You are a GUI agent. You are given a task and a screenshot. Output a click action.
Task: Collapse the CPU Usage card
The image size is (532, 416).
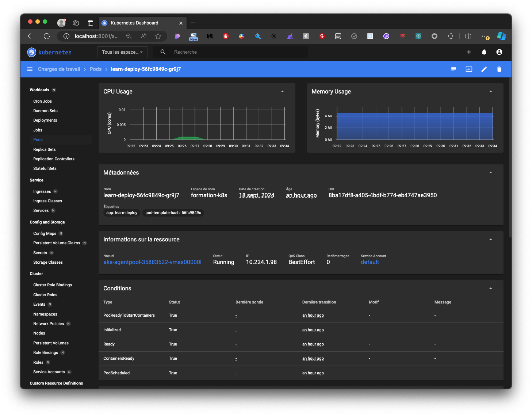(x=282, y=92)
